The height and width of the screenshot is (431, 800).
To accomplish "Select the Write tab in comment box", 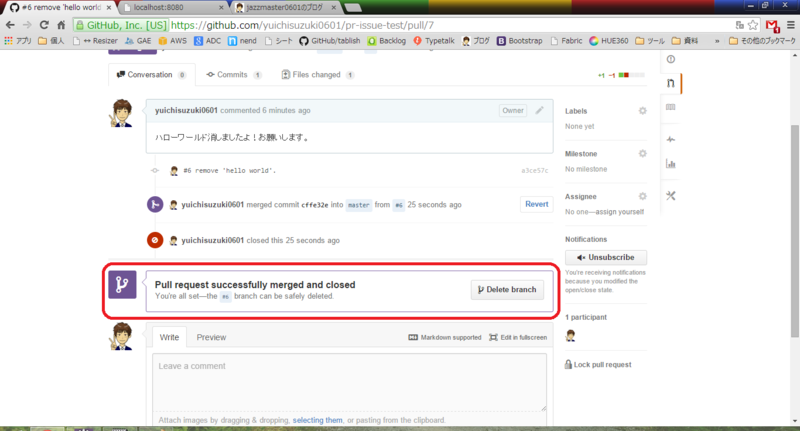I will [169, 337].
